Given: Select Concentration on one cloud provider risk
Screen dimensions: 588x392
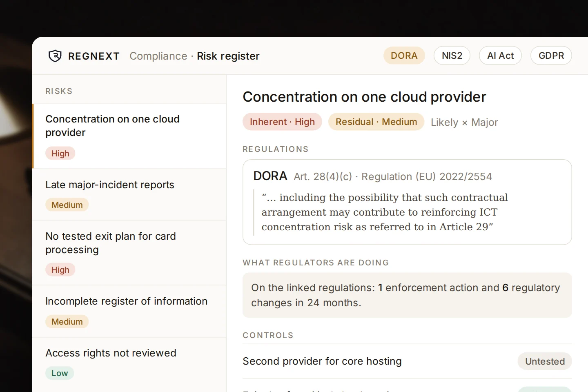Looking at the screenshot, I should click(129, 136).
